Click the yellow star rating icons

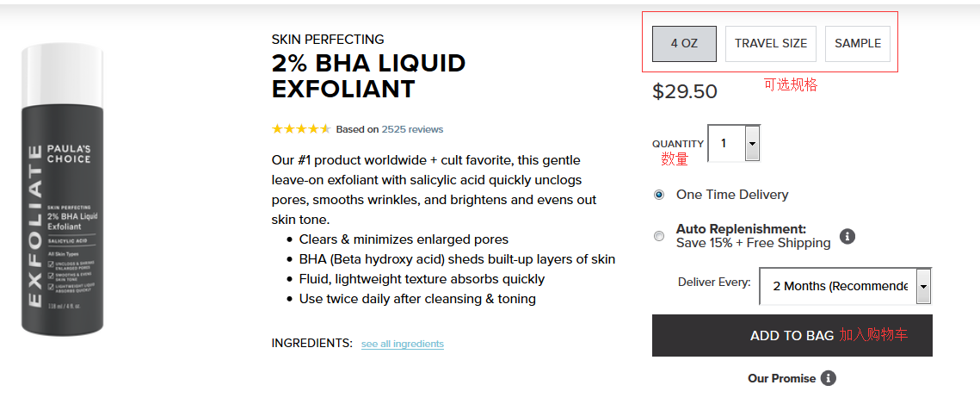click(301, 129)
